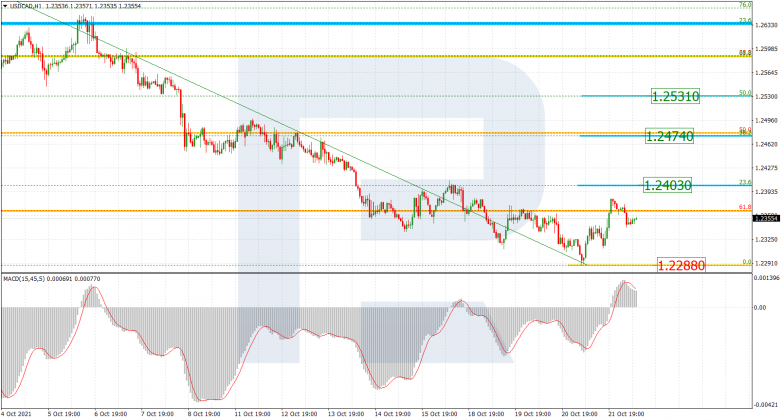Click 1.23935 on the price axis
The width and height of the screenshot is (782, 420).
pos(767,192)
